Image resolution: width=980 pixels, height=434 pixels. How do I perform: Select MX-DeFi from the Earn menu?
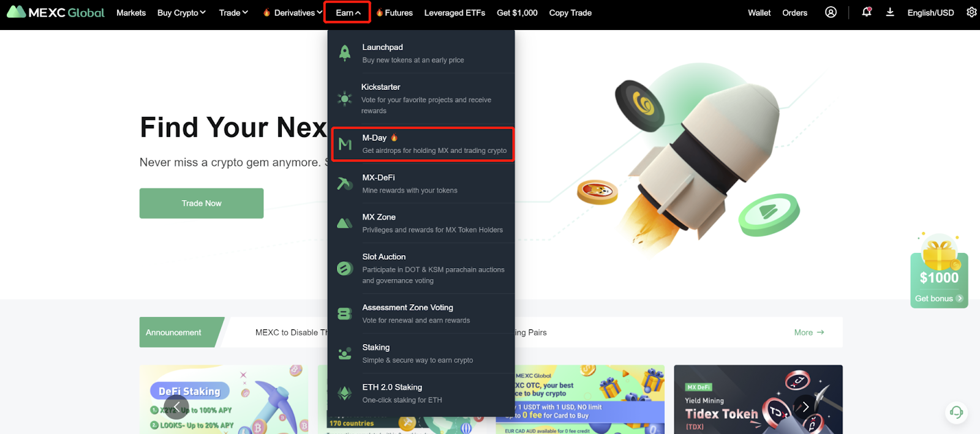coord(421,184)
